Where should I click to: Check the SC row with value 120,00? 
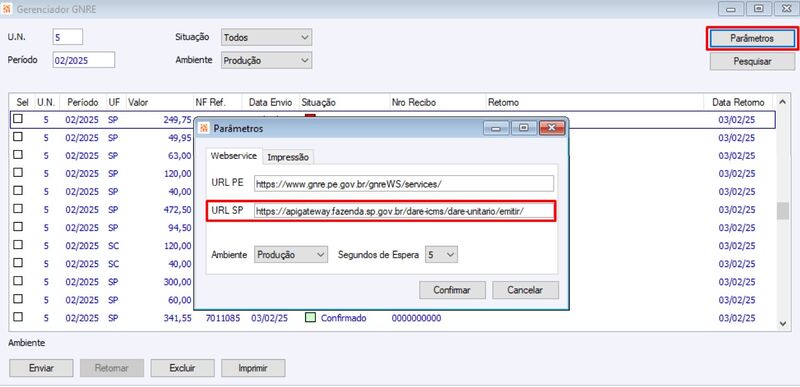click(x=18, y=245)
